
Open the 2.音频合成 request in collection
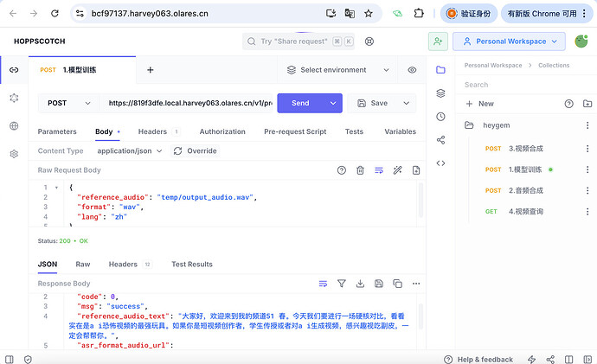point(525,190)
